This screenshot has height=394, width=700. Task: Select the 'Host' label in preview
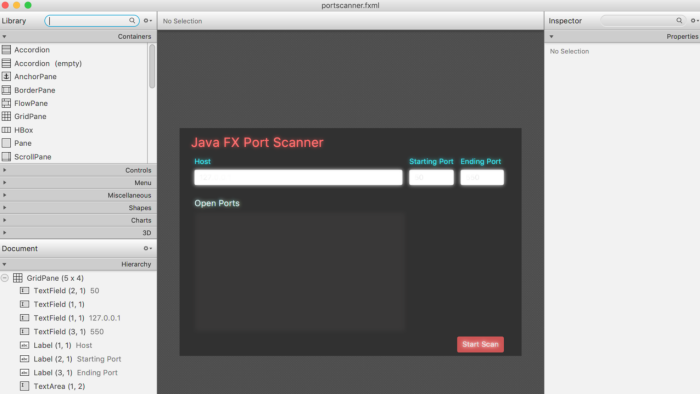pyautogui.click(x=202, y=162)
